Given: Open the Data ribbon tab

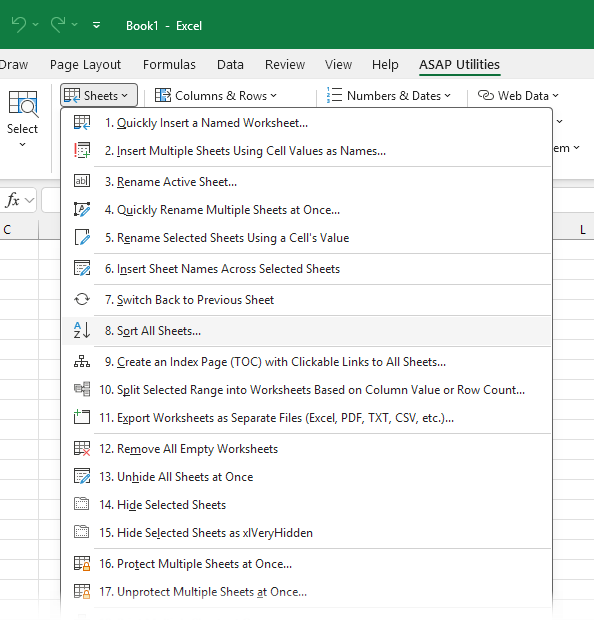Looking at the screenshot, I should click(x=230, y=65).
